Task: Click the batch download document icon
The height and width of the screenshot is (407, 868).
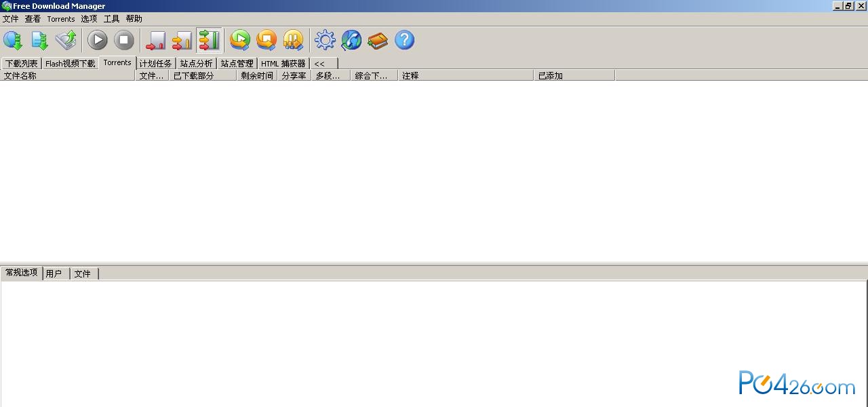Action: click(39, 41)
